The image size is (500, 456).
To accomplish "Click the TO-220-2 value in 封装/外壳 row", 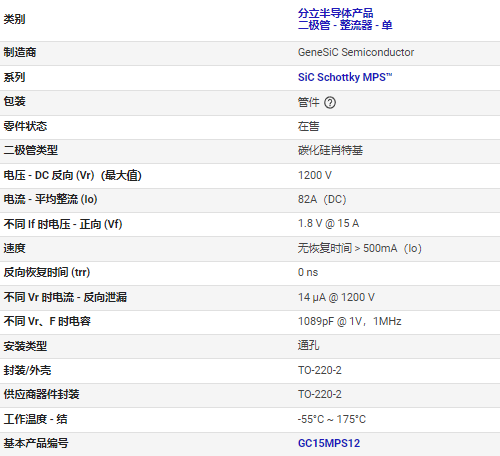I will coord(319,370).
